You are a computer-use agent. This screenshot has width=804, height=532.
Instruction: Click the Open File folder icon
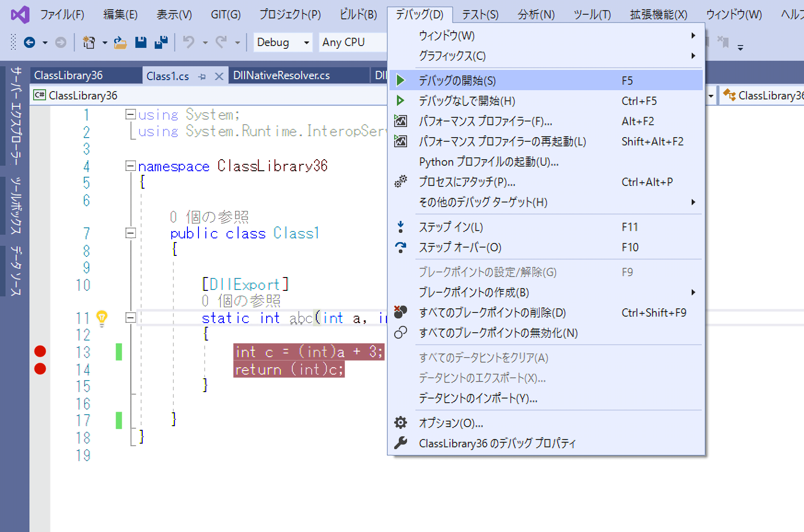coord(120,43)
